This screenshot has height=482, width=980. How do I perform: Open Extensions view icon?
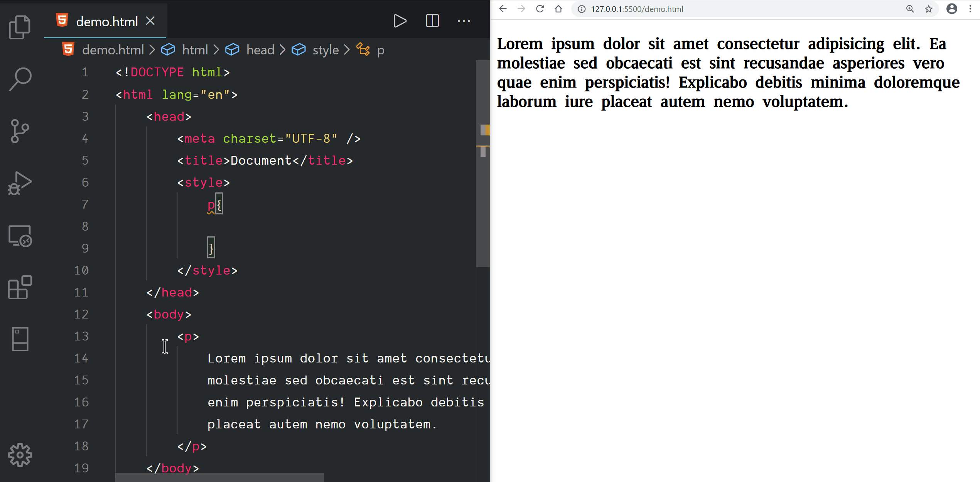(x=20, y=287)
